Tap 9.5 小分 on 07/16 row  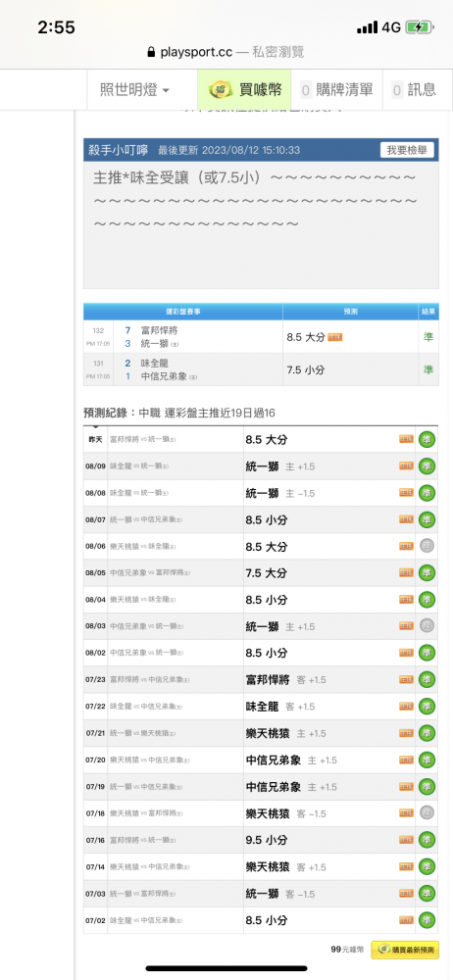pos(267,840)
